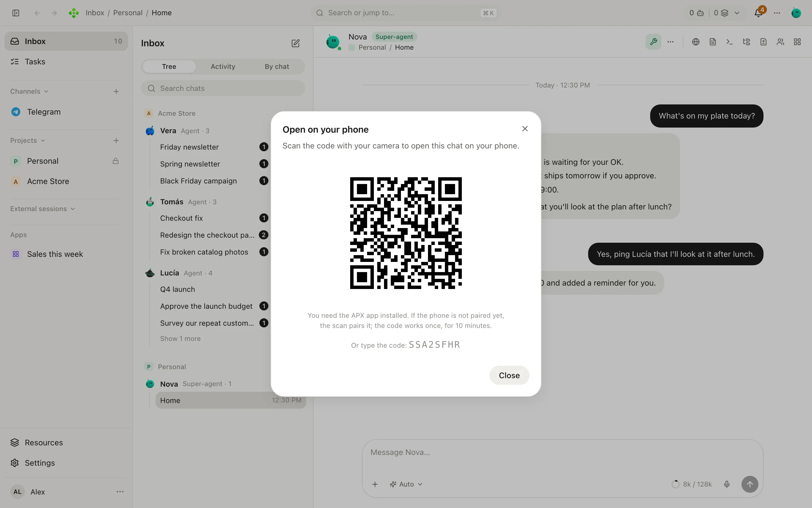Click the Close button in dialog
The image size is (812, 508).
tap(509, 375)
